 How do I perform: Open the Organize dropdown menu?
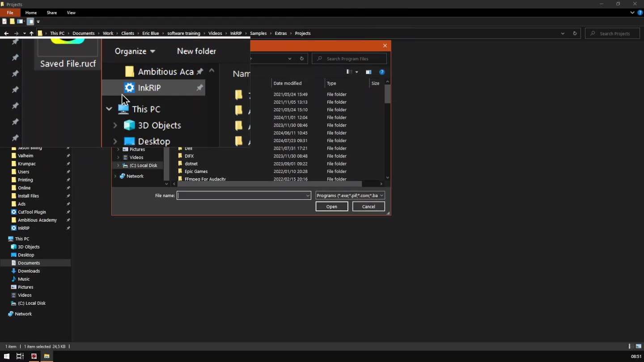coord(135,51)
